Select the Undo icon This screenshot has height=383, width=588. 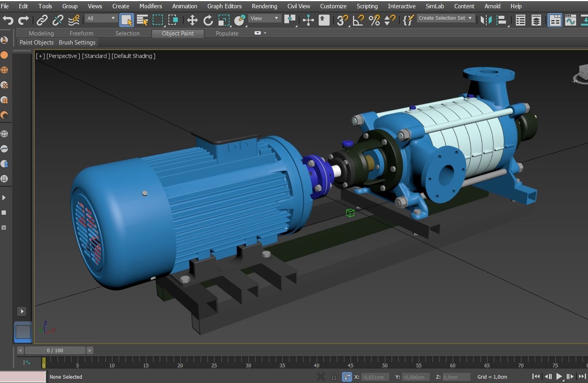click(x=8, y=20)
